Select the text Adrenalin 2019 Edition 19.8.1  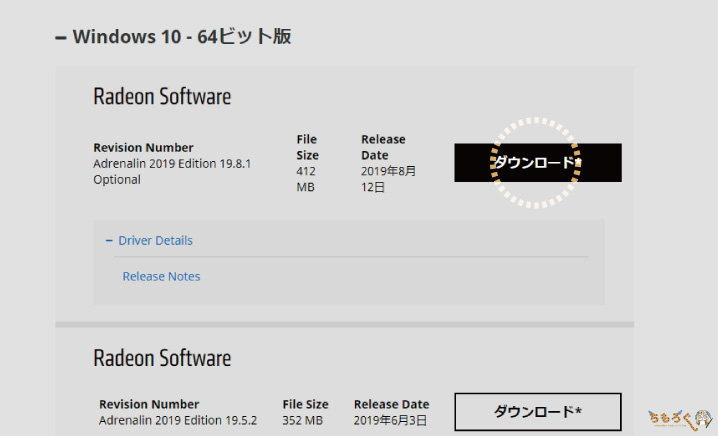click(x=172, y=164)
